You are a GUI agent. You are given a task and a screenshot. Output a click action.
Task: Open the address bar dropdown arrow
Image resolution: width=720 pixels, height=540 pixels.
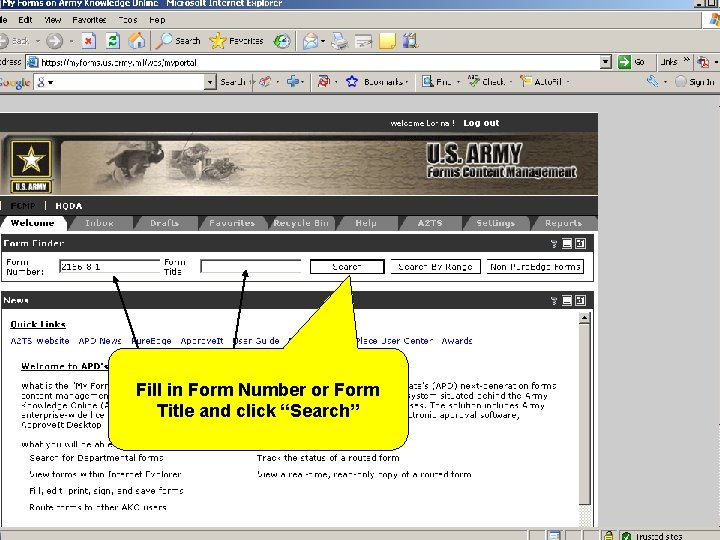tap(606, 62)
